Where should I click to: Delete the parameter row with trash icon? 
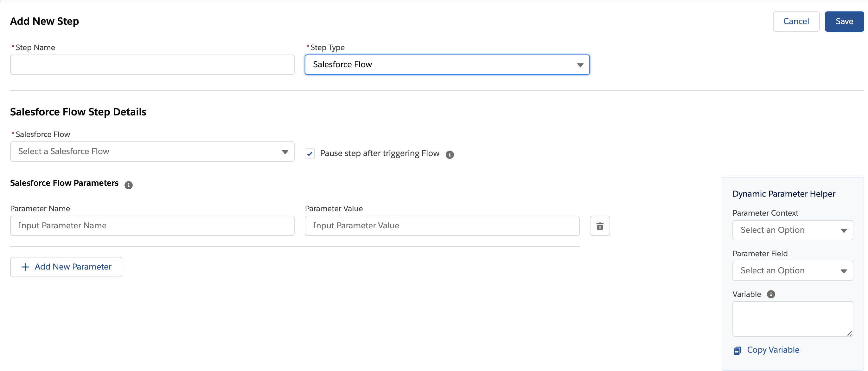pos(600,226)
